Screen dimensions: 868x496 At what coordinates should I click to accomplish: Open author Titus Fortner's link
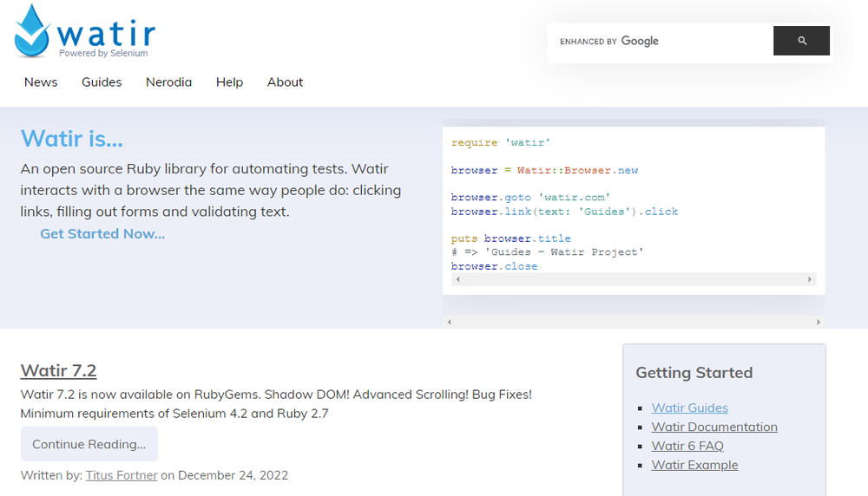(x=122, y=475)
